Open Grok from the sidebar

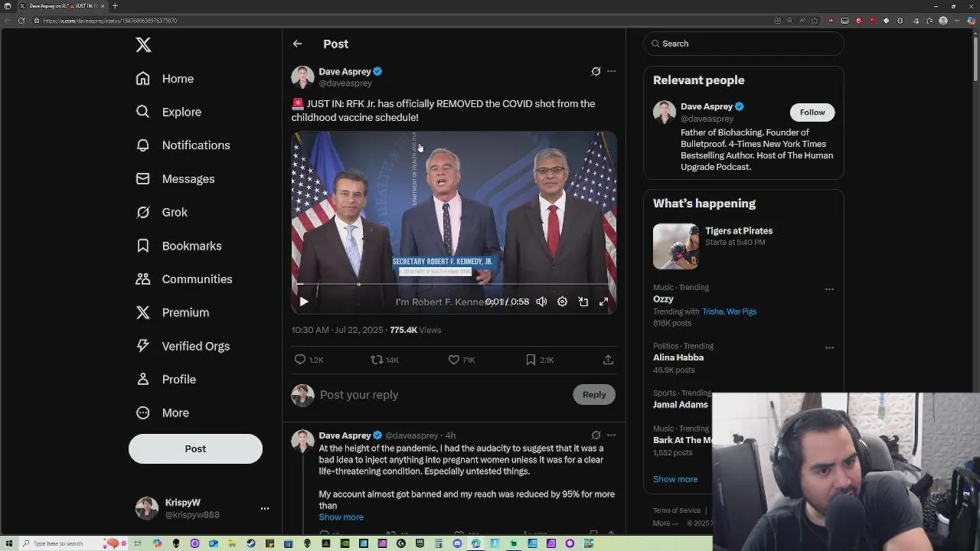(162, 212)
